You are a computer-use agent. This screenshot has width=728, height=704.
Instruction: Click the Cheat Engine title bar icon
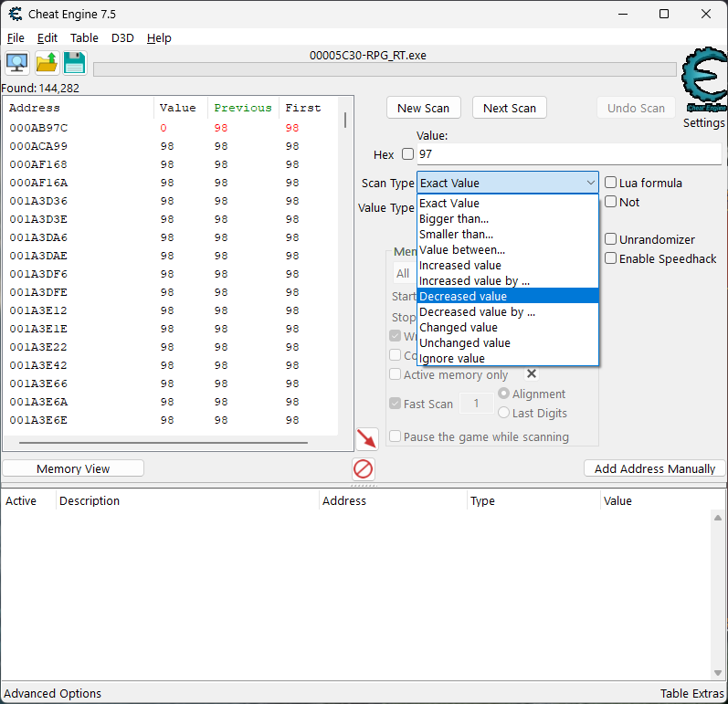(x=16, y=14)
